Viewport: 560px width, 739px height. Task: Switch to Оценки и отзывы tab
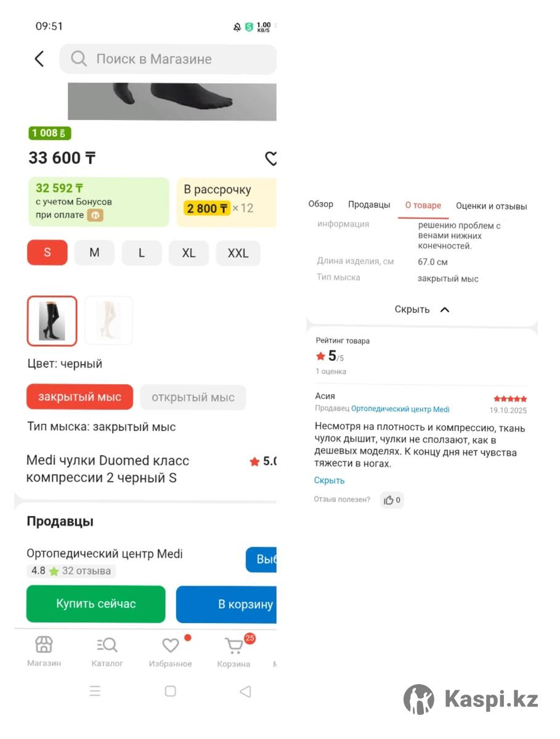491,206
